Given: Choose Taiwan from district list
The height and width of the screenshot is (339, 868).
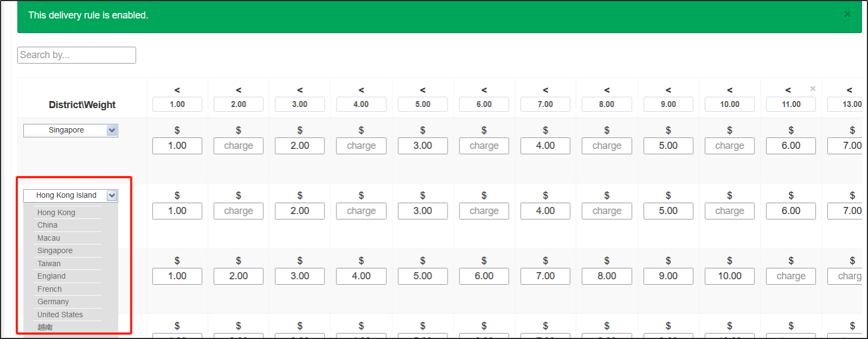Looking at the screenshot, I should pos(49,263).
